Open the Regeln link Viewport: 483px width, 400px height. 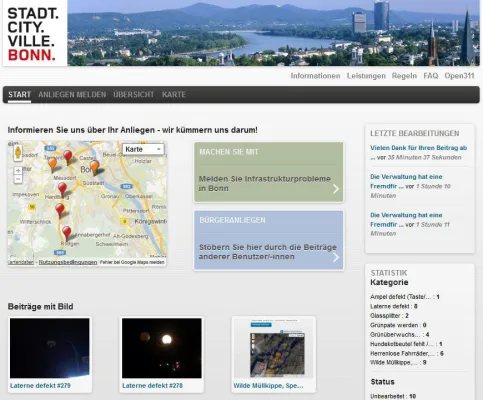coord(404,76)
